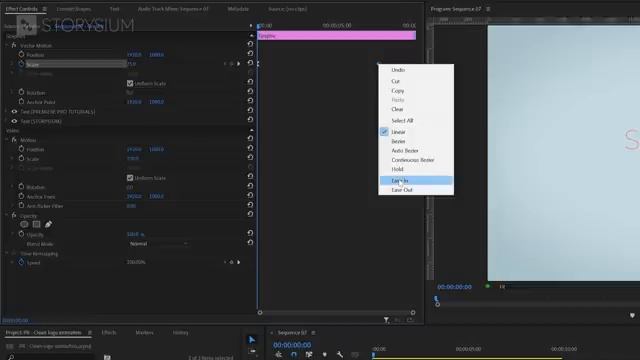Add keyframe for Vector Motion Scale
Screen dimensions: 640x360
coord(231,64)
